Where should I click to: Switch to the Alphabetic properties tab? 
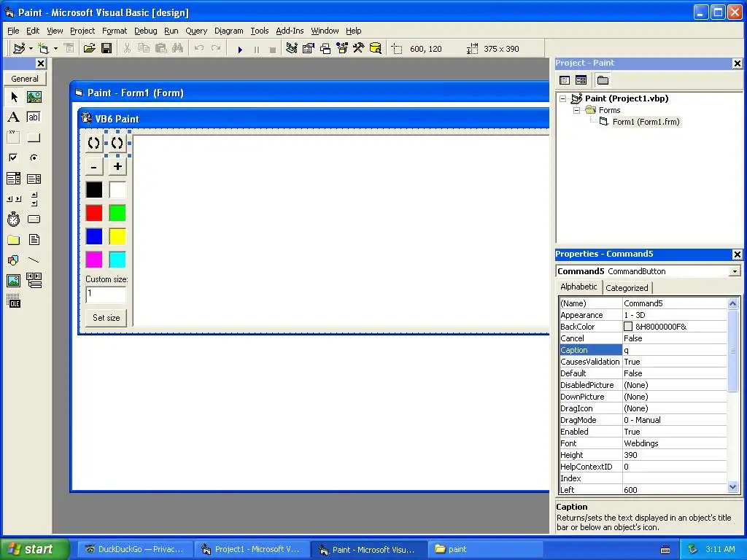pos(578,287)
